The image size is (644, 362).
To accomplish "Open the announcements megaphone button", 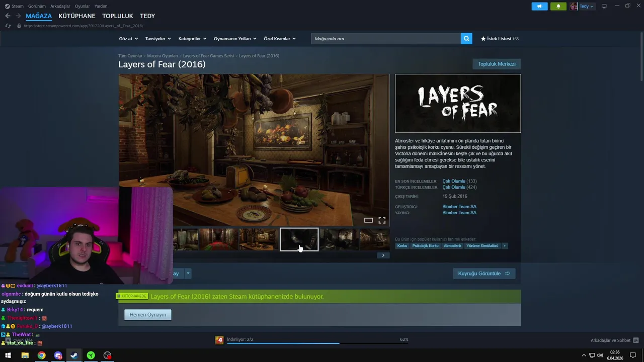I will [539, 7].
